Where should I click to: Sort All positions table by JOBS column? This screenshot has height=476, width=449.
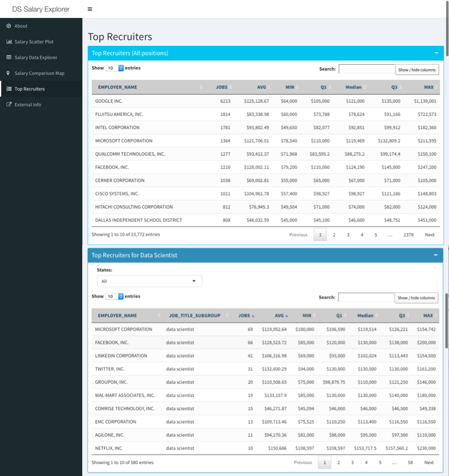point(221,87)
